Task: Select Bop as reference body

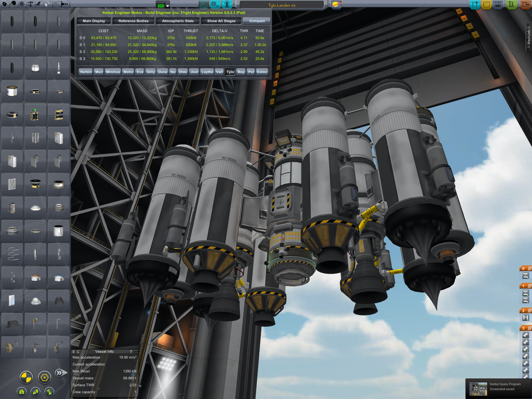Action: 241,72
